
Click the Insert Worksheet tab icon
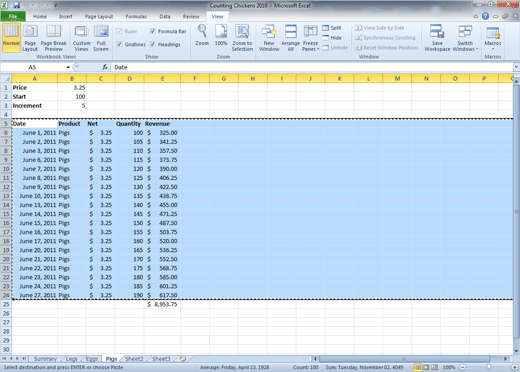click(182, 359)
